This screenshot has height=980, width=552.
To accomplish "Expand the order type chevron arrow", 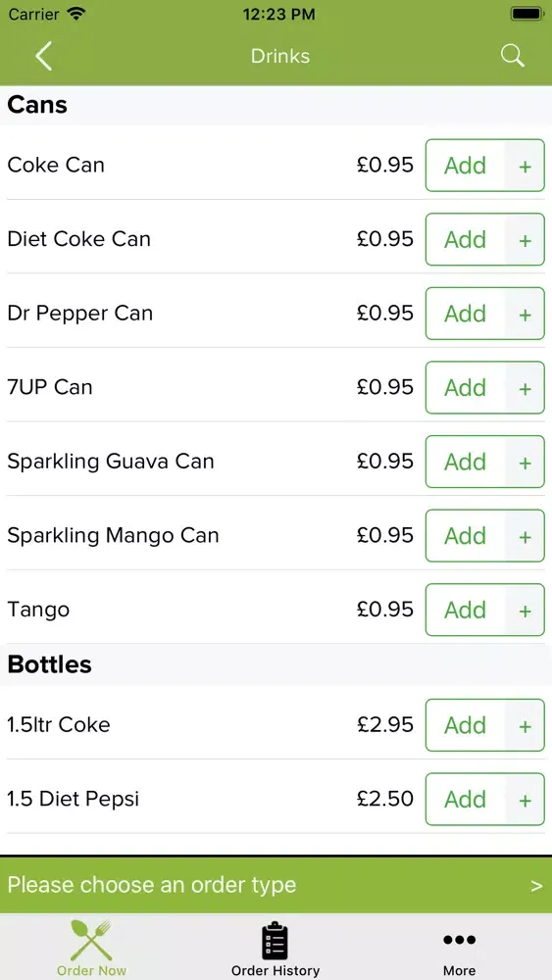I will [x=535, y=886].
